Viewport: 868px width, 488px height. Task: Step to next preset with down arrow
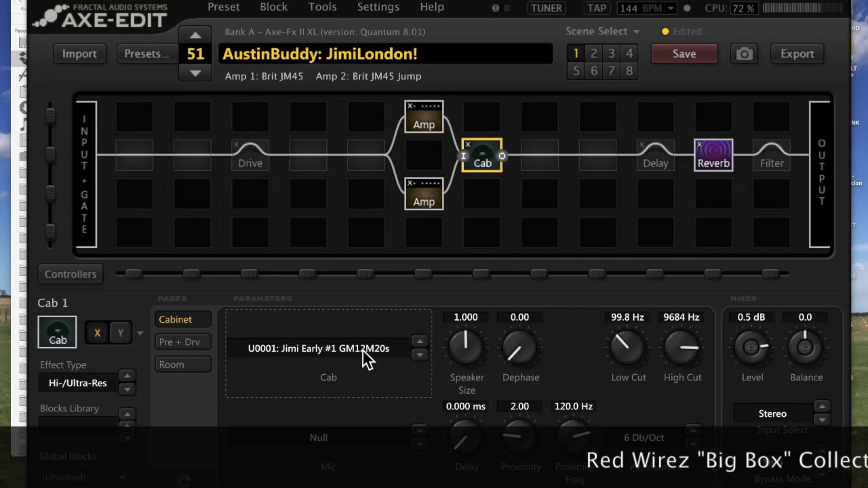click(x=195, y=73)
